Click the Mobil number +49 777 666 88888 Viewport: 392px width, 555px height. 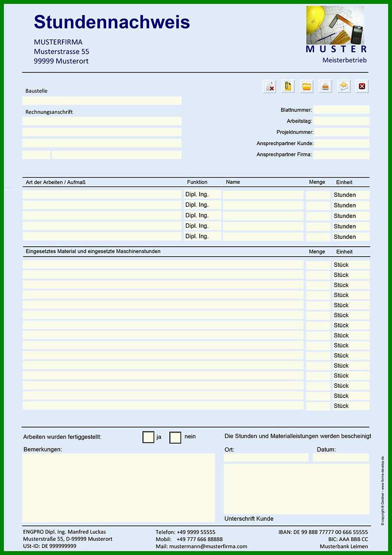pyautogui.click(x=200, y=539)
